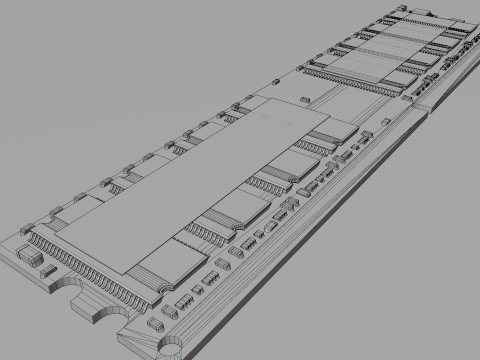Click the rectangular block component at the module's near-left corner
The image size is (480, 360).
(x=30, y=255)
